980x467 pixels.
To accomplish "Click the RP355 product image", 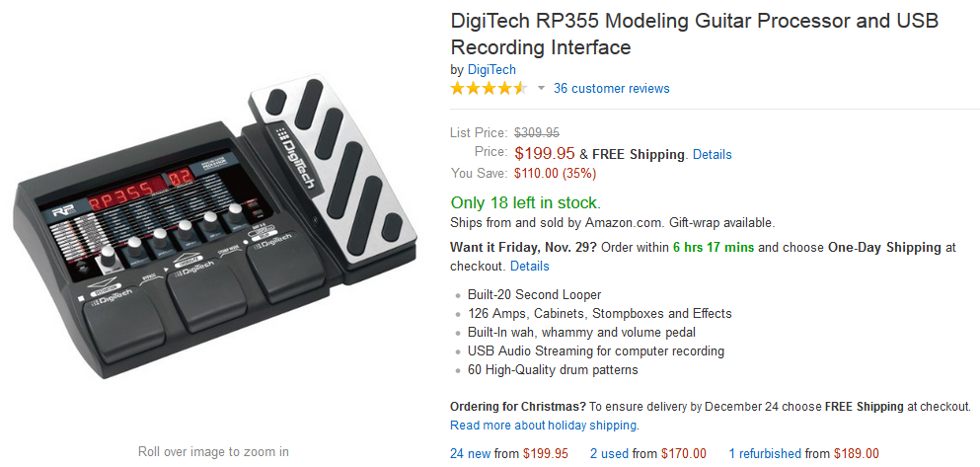I will 214,227.
